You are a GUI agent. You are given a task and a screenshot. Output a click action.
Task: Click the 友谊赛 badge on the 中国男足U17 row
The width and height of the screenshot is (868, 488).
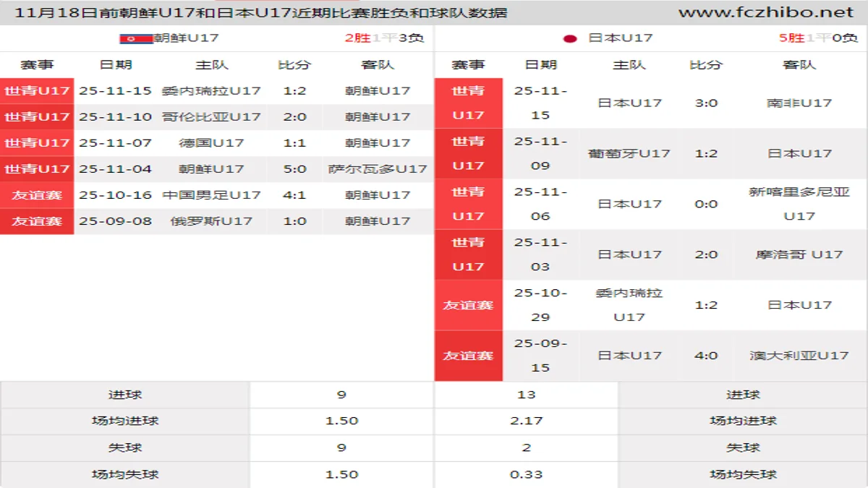(x=37, y=194)
